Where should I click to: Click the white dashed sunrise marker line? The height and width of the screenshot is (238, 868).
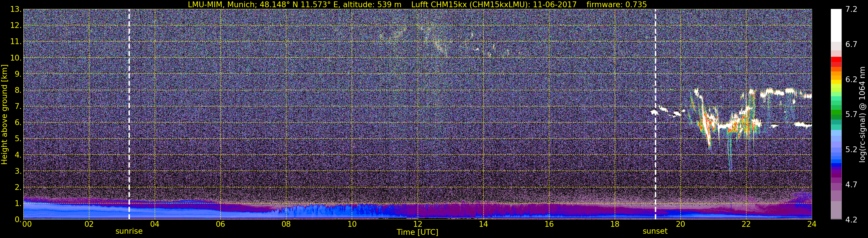point(129,114)
